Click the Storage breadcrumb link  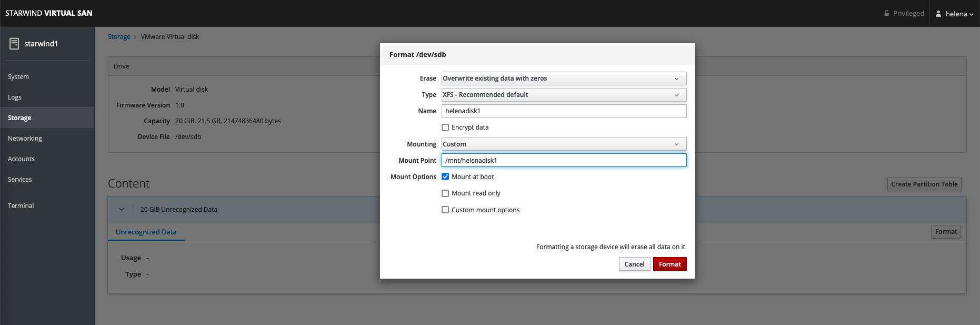(x=119, y=37)
